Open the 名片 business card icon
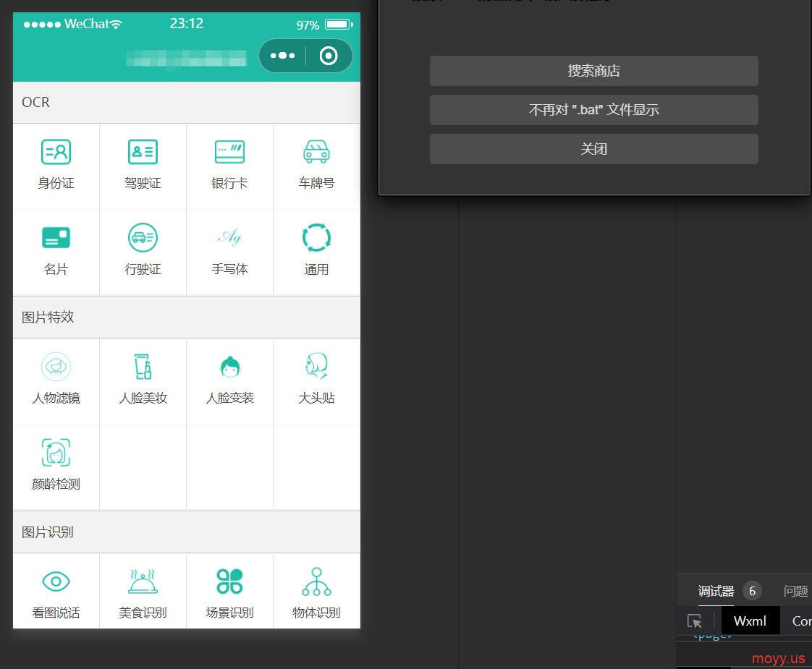This screenshot has width=812, height=669. click(56, 237)
